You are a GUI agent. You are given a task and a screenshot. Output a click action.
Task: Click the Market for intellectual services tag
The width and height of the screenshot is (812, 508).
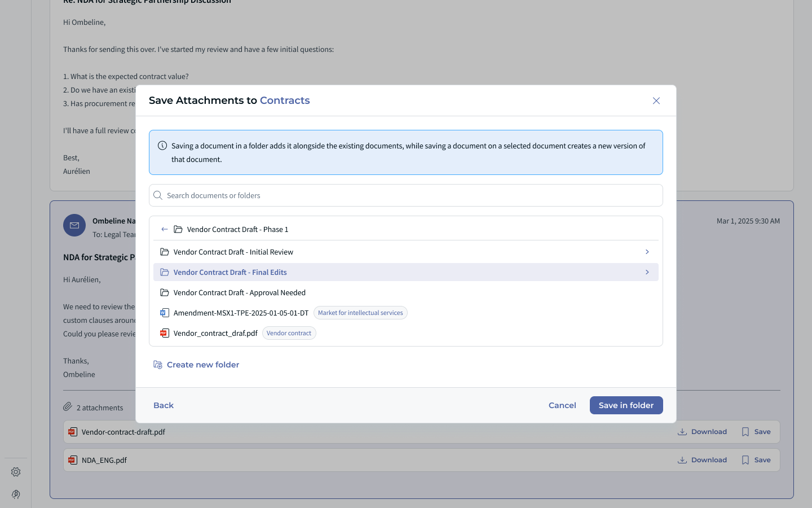pyautogui.click(x=360, y=313)
